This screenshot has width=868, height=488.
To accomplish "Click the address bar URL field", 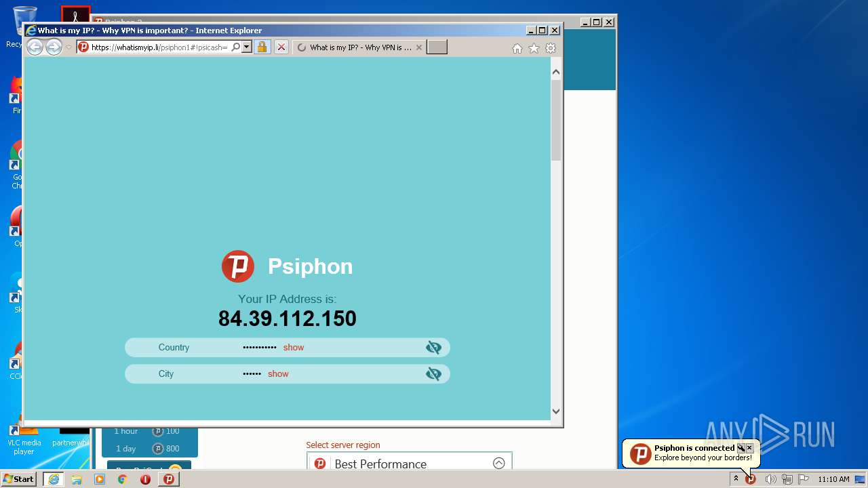I will (159, 47).
